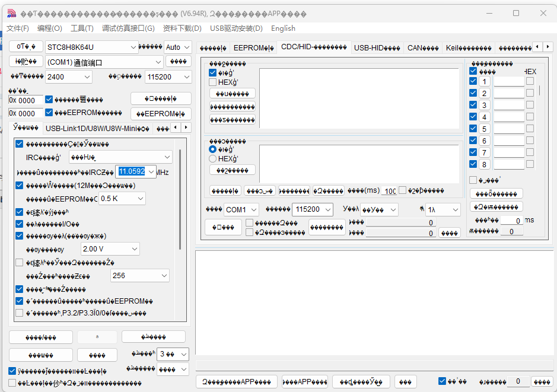Switch to USB-Link1D/U8W/U8W-Mini tab
The width and height of the screenshot is (557, 392).
pos(97,129)
